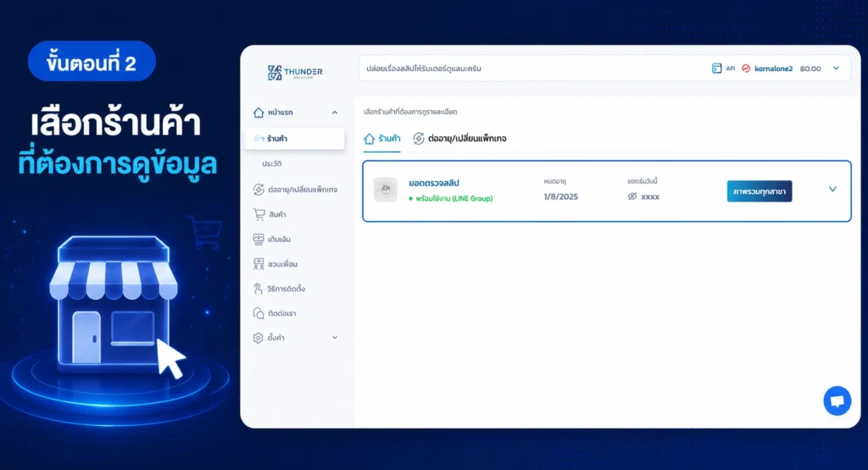Click the kornalone2 username

(773, 69)
